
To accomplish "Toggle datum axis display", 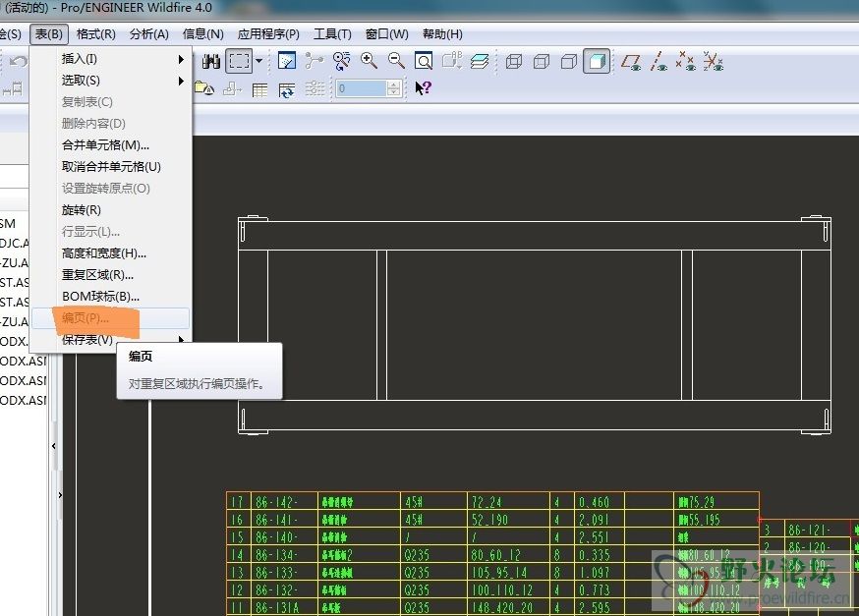I will click(659, 61).
